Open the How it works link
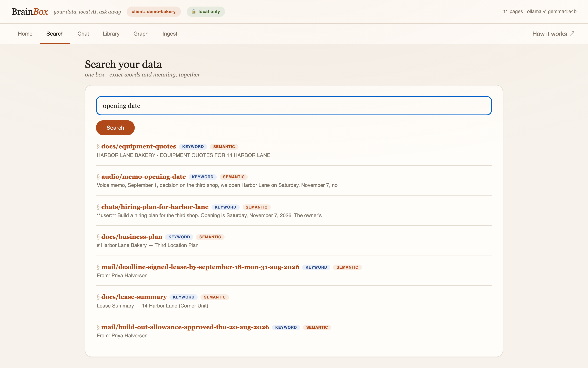Image resolution: width=588 pixels, height=368 pixels. (x=553, y=34)
